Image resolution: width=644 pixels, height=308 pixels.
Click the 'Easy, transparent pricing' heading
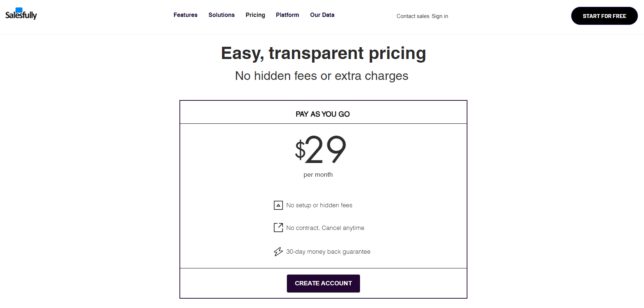click(323, 53)
